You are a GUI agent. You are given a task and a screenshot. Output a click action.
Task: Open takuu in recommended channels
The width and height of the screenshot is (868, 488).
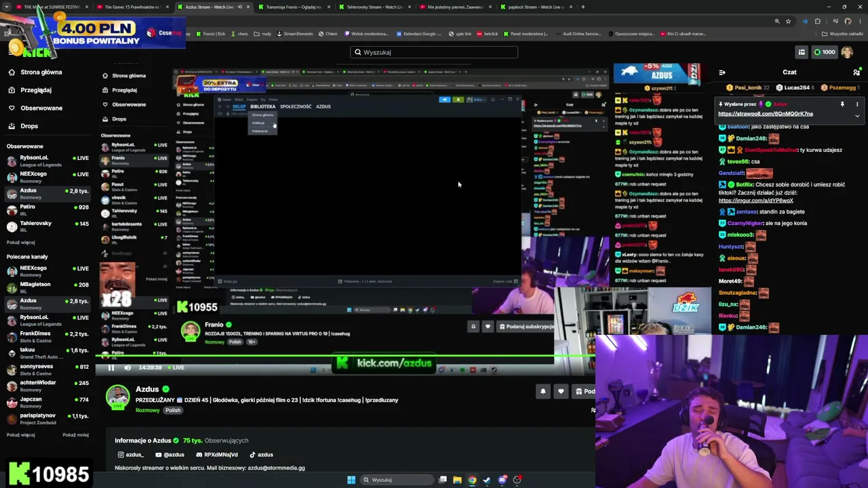(x=47, y=353)
